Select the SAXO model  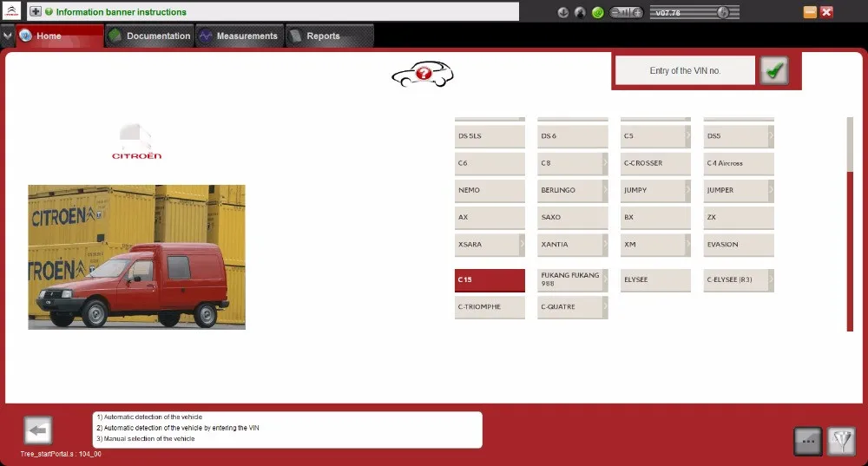pyautogui.click(x=572, y=218)
